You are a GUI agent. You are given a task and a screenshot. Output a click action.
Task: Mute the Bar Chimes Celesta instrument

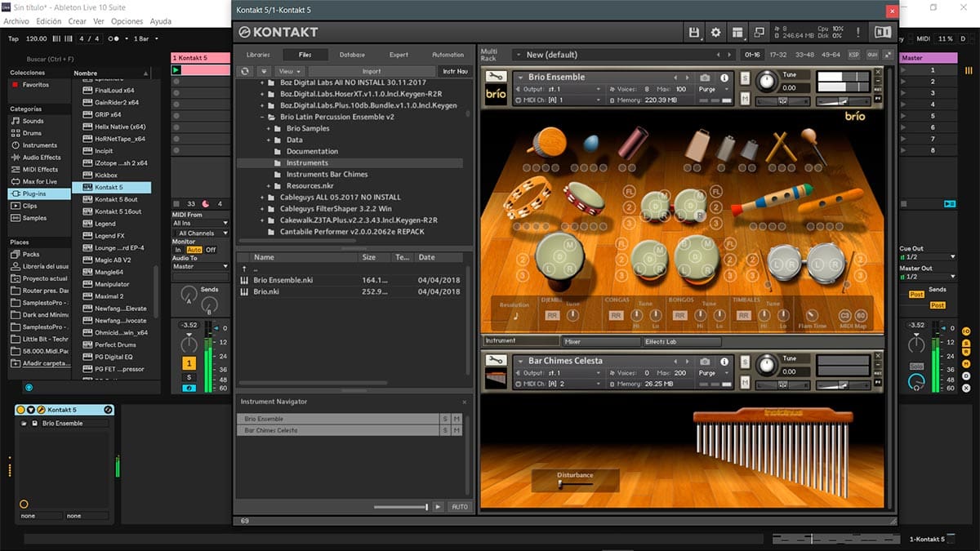[745, 381]
